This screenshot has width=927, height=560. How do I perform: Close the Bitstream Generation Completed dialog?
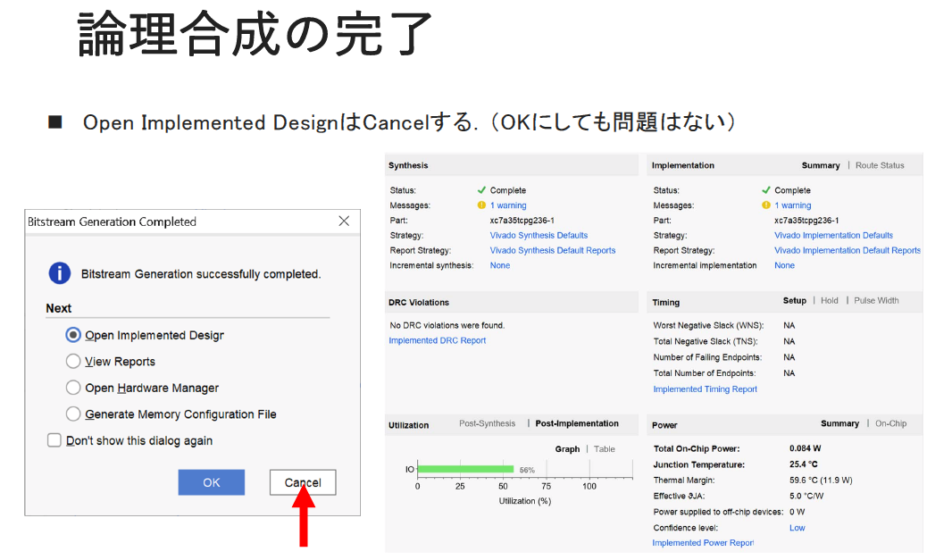tap(344, 221)
